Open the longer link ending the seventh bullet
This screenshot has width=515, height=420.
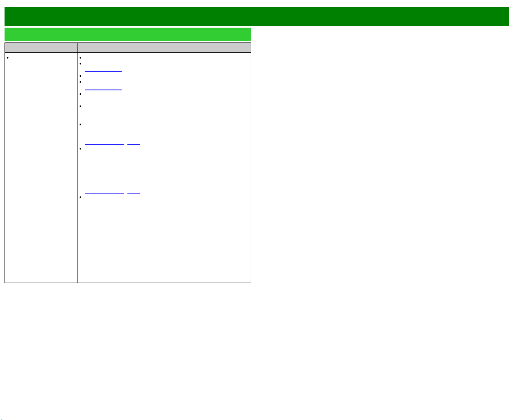[x=104, y=143]
